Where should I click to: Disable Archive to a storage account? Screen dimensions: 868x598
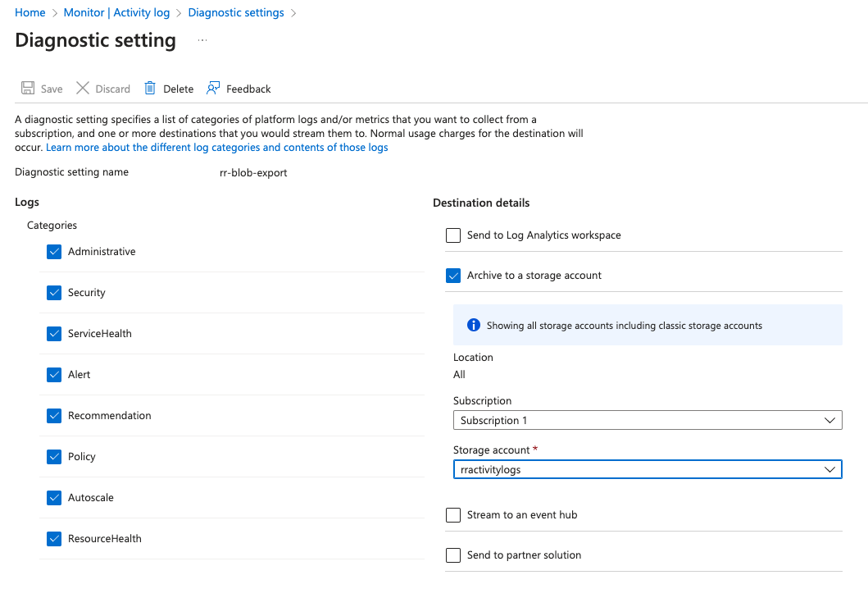453,276
